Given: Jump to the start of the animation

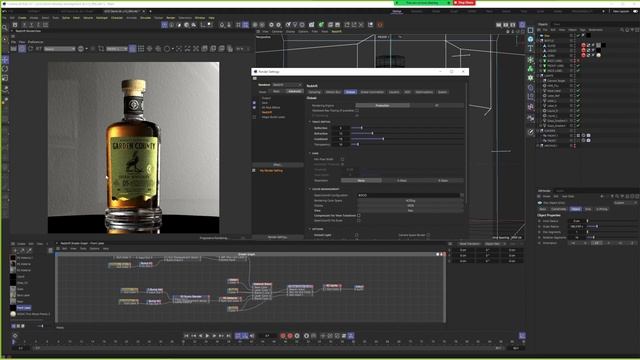Looking at the screenshot, I should 186,336.
